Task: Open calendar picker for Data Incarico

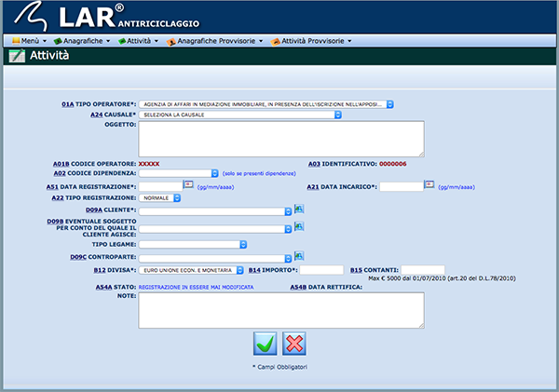Action: coord(429,185)
